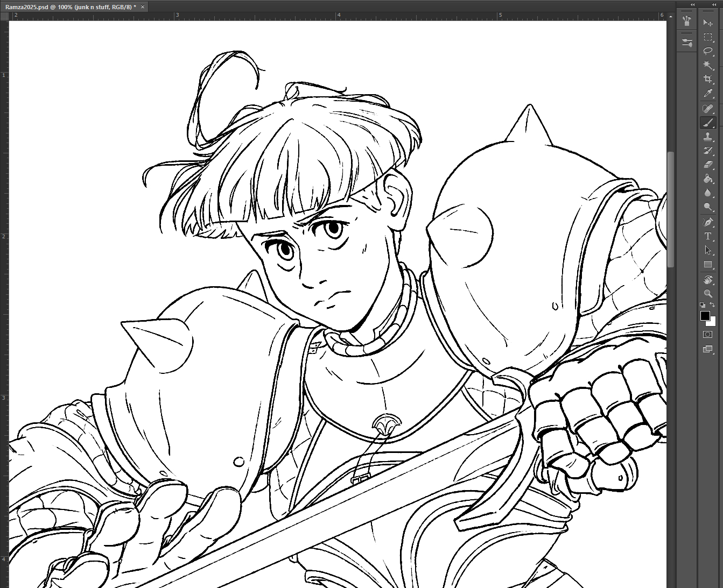The height and width of the screenshot is (588, 723).
Task: Choose the Pen tool
Action: click(708, 222)
